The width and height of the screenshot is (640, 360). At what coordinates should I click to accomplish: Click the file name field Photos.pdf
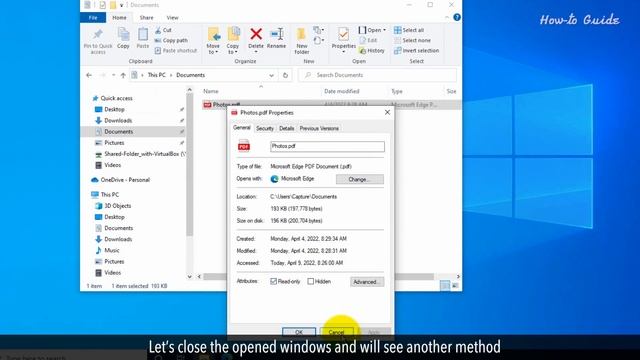pyautogui.click(x=327, y=146)
